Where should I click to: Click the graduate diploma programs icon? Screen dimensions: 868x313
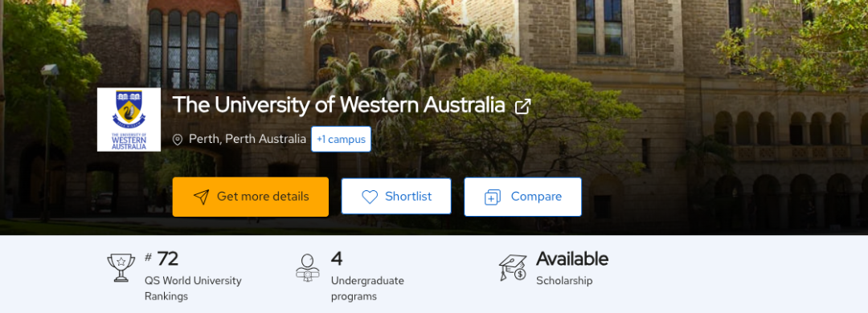click(308, 267)
